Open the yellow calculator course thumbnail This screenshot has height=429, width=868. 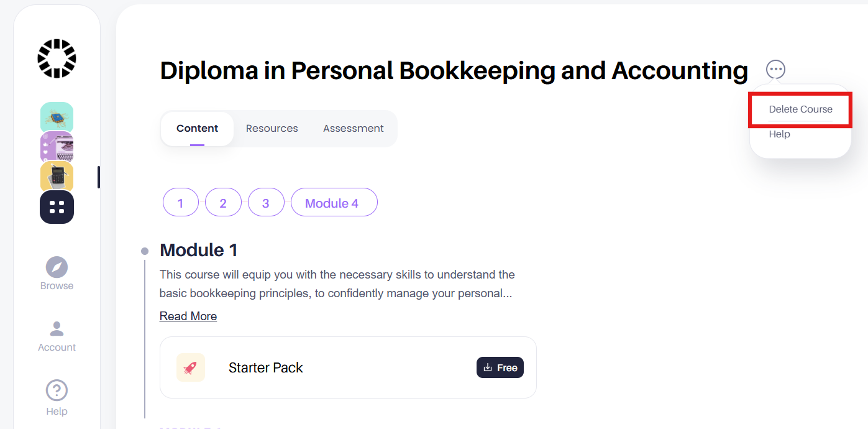(x=57, y=177)
